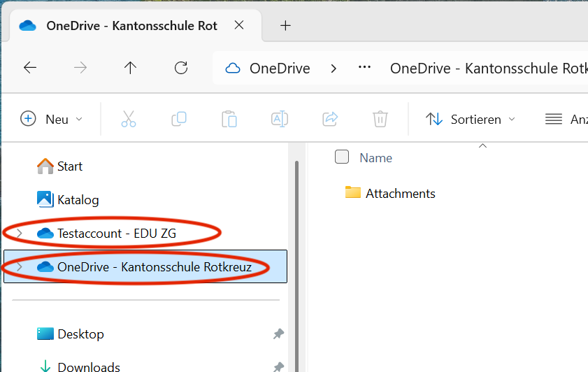Viewport: 588px width, 372px height.
Task: Sort by the Name column header
Action: pos(375,158)
